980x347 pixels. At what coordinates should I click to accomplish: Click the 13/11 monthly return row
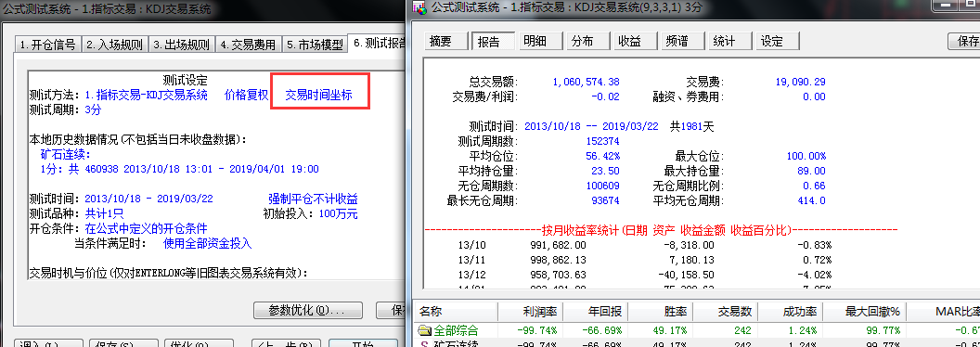646,260
